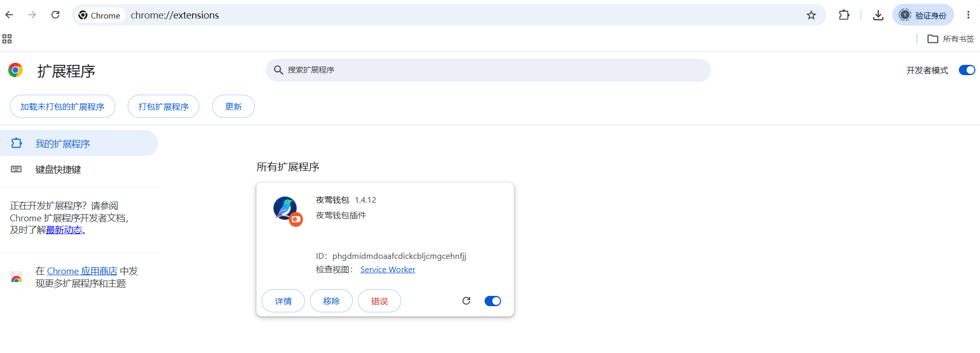Select 我的扩展程序 in the sidebar
This screenshot has width=980, height=353.
79,143
